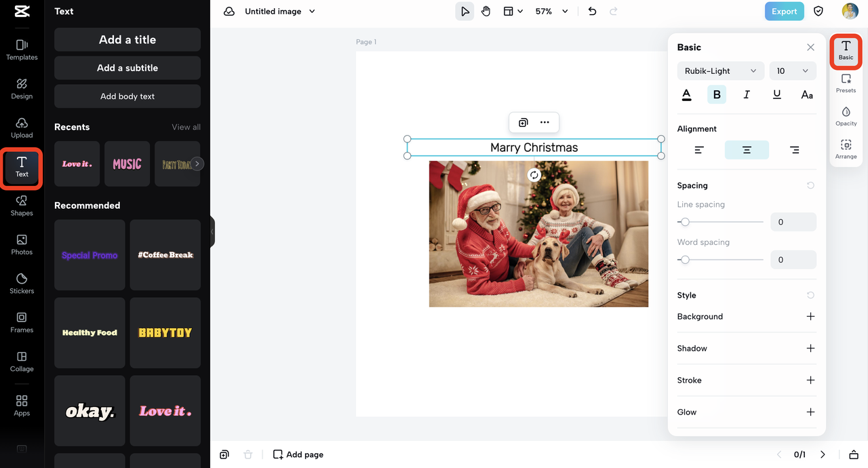Select the pointer selection tool

point(465,12)
